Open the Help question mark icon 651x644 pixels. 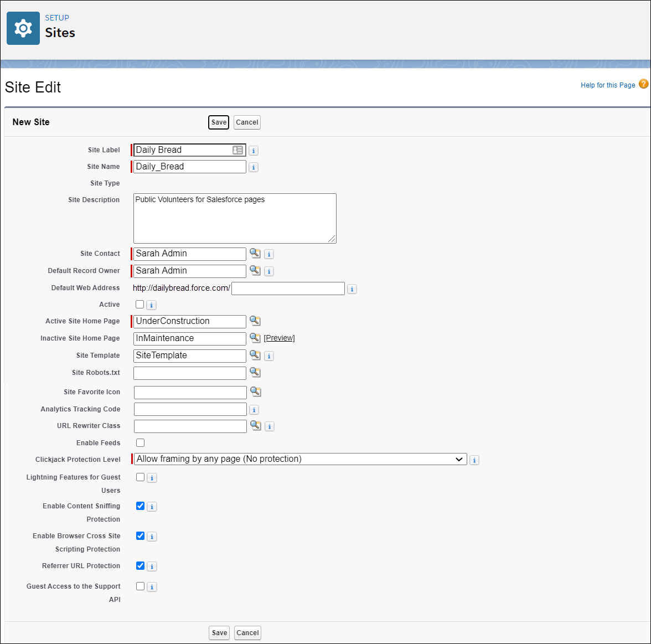coord(643,84)
